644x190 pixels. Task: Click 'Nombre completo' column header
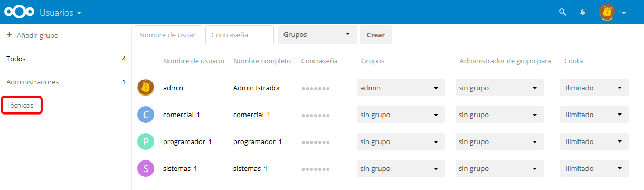262,61
